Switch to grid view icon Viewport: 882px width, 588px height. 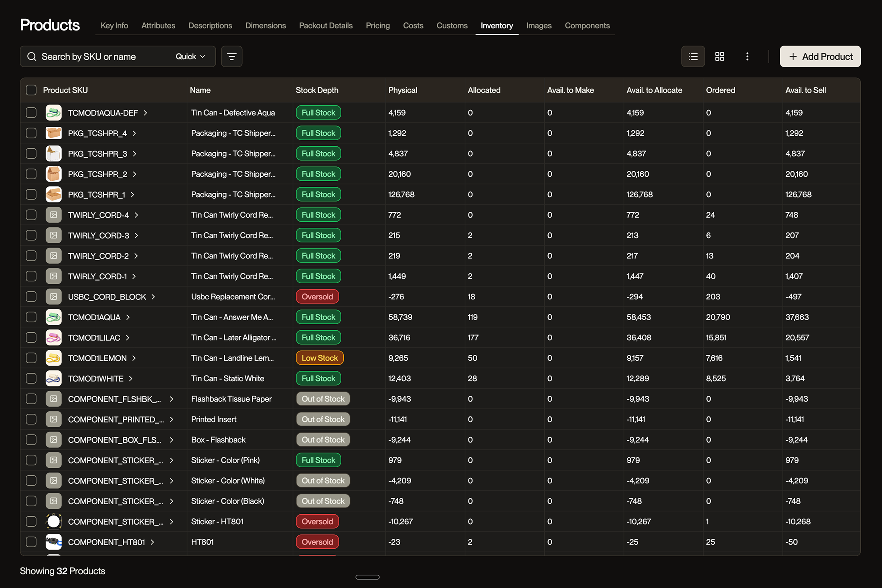click(x=720, y=57)
